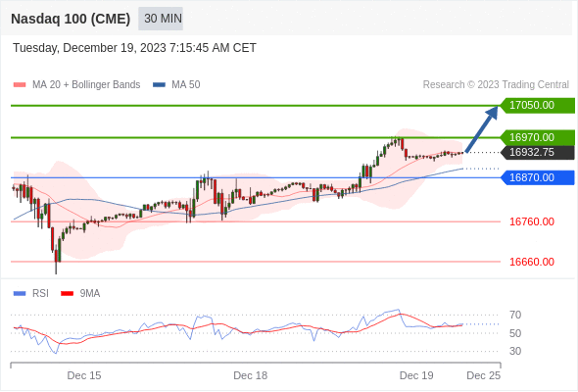Viewport: 578px width, 392px height.
Task: Click the Dec 15 date axis label
Action: point(84,375)
